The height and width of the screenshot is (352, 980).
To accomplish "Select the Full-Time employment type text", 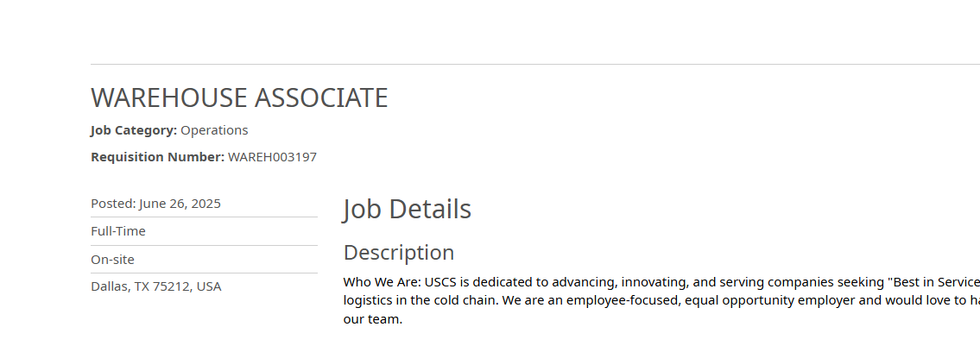I will click(x=118, y=231).
